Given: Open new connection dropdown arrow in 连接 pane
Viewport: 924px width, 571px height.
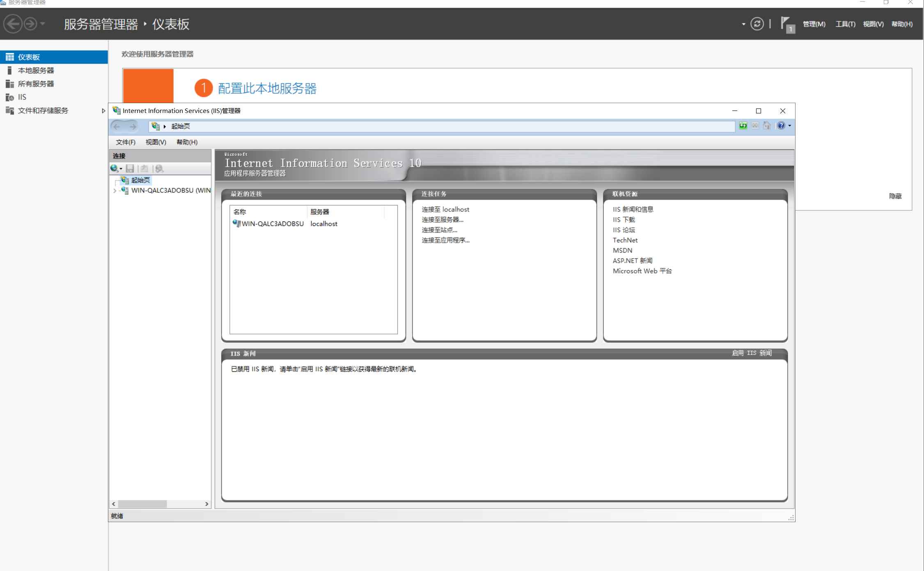Looking at the screenshot, I should (x=121, y=169).
